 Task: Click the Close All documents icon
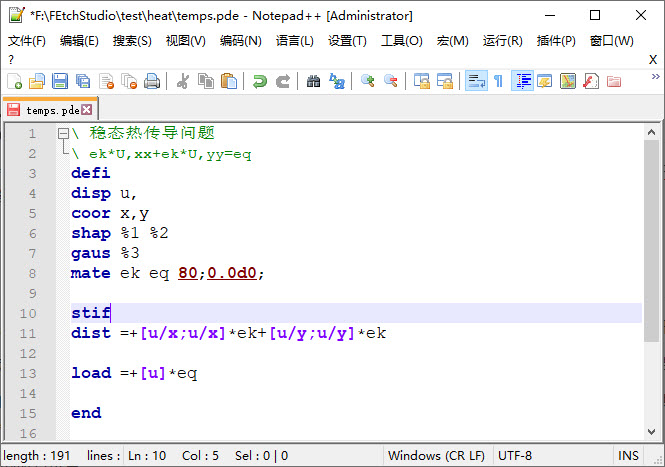click(129, 81)
